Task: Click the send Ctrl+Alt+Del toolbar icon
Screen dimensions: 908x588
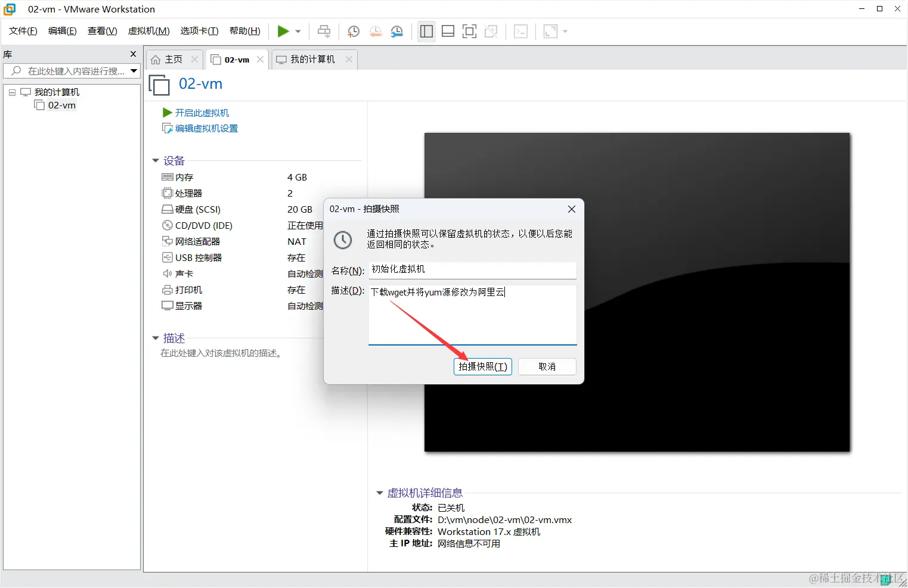Action: point(324,32)
